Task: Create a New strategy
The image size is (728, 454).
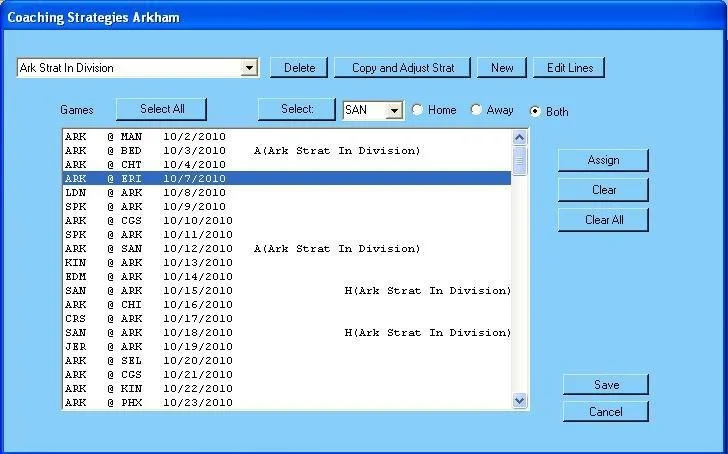Action: click(x=502, y=68)
